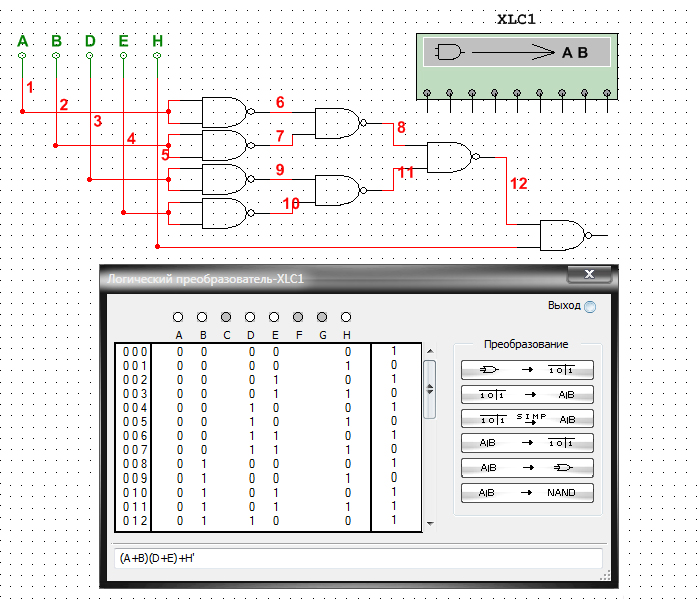
Task: Click the Выход output terminal indicator
Action: point(590,307)
